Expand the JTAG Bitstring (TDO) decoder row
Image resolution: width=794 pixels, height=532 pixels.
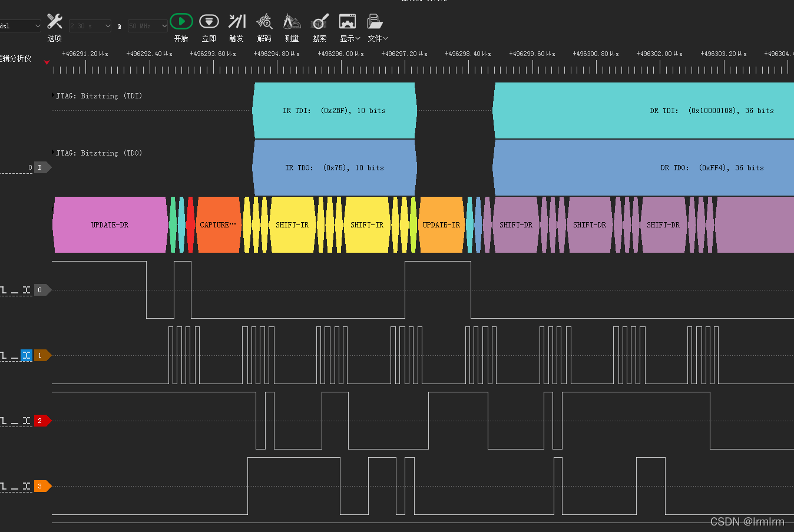tap(54, 152)
